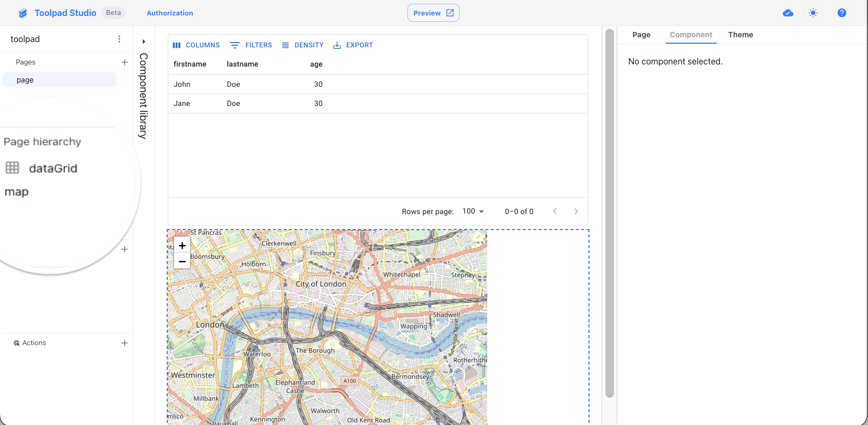This screenshot has height=425, width=868.
Task: Toggle the light/dark theme sun icon
Action: pos(813,13)
